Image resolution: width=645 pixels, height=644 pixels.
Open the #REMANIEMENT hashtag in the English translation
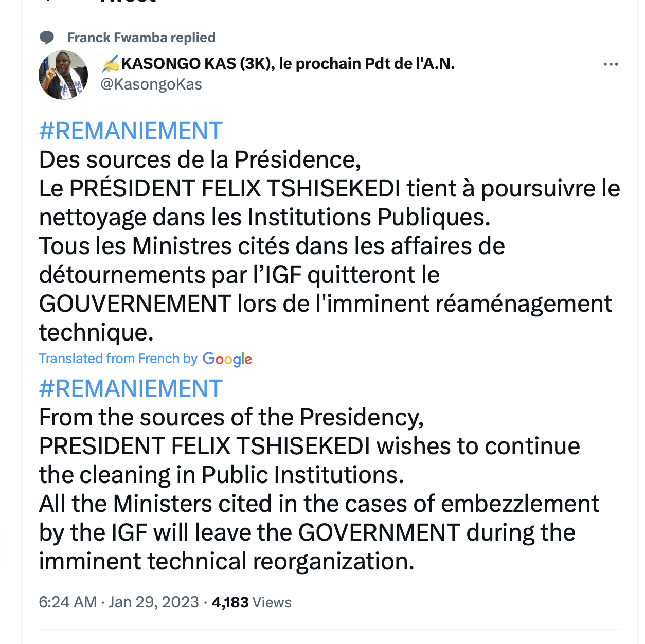(131, 388)
